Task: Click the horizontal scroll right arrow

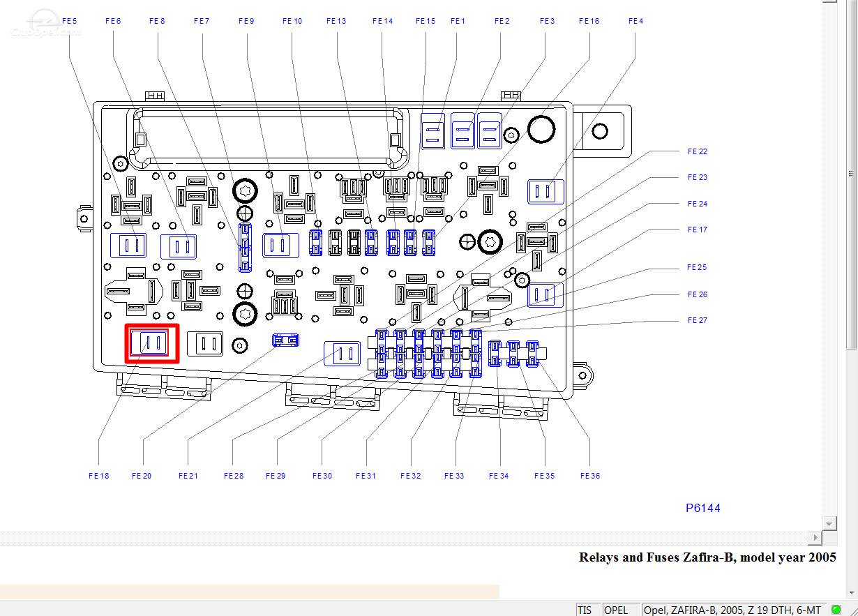Action: point(815,537)
